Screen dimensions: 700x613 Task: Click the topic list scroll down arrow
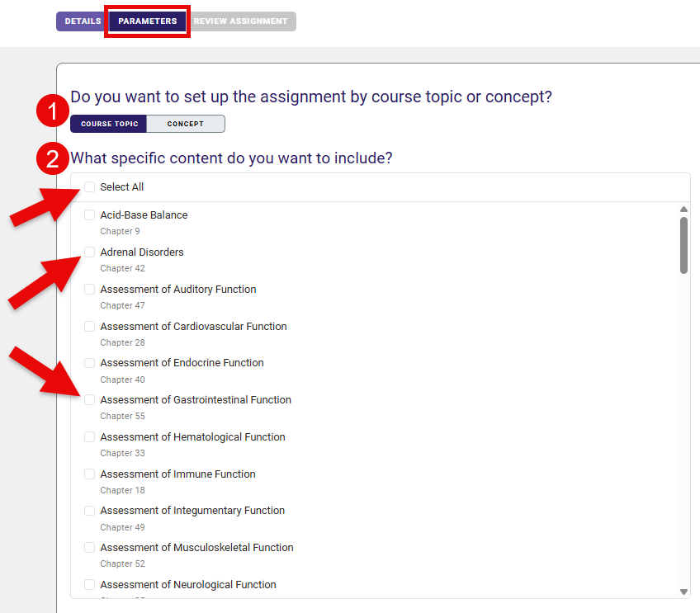(x=683, y=592)
